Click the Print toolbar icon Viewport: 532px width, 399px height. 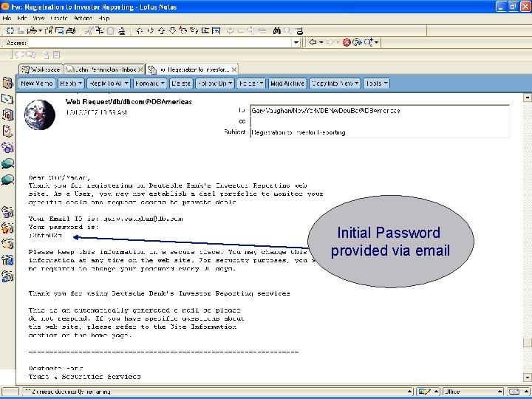71,31
